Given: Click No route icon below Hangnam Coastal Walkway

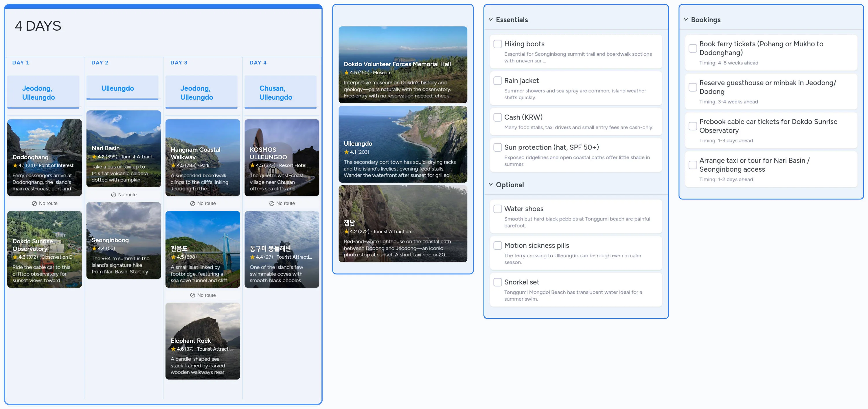Looking at the screenshot, I should coord(193,204).
